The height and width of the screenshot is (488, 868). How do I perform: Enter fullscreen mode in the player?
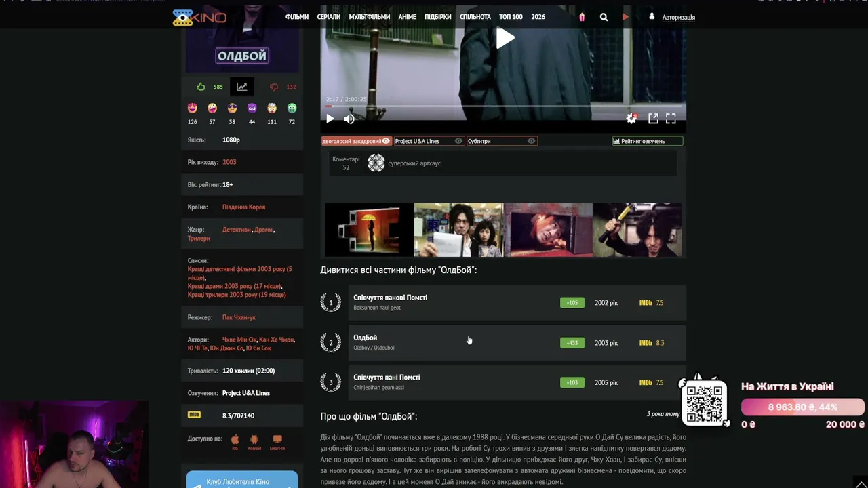671,119
